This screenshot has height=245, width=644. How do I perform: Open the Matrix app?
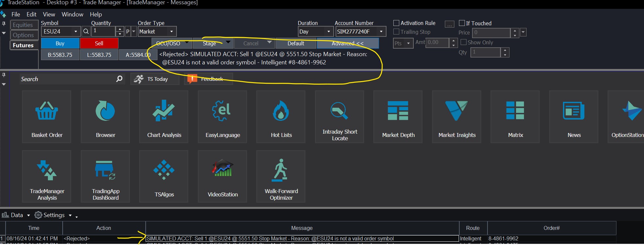pos(515,117)
